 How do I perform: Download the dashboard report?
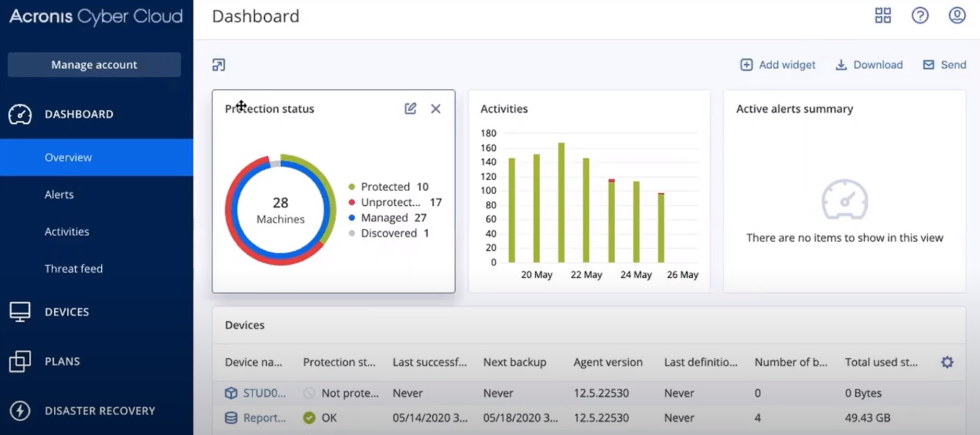869,65
